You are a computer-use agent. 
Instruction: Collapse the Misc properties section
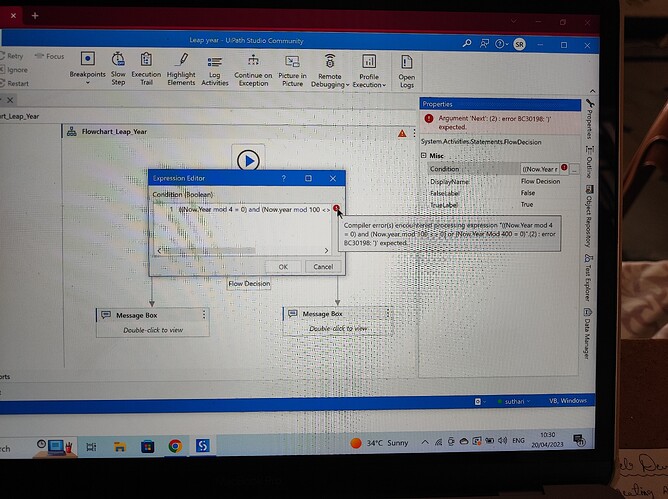pyautogui.click(x=424, y=156)
